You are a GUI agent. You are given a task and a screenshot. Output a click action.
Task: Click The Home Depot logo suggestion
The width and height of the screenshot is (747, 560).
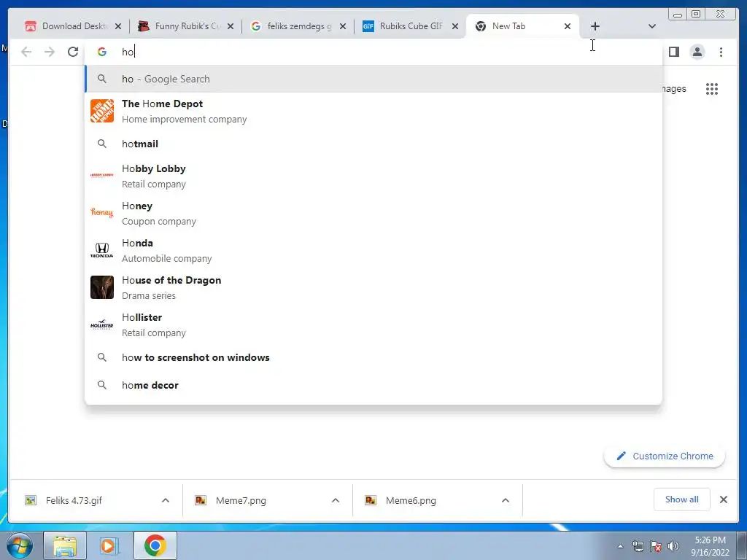click(x=102, y=111)
